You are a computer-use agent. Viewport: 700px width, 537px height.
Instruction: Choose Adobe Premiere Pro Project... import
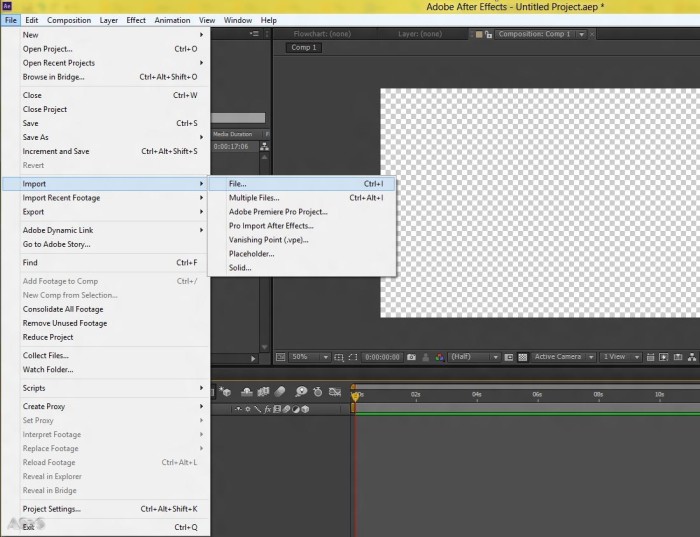click(x=302, y=212)
